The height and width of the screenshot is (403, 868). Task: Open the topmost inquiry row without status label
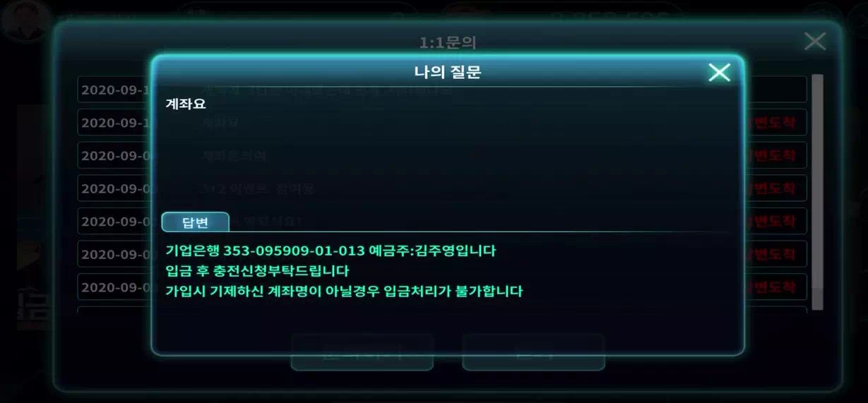point(442,90)
